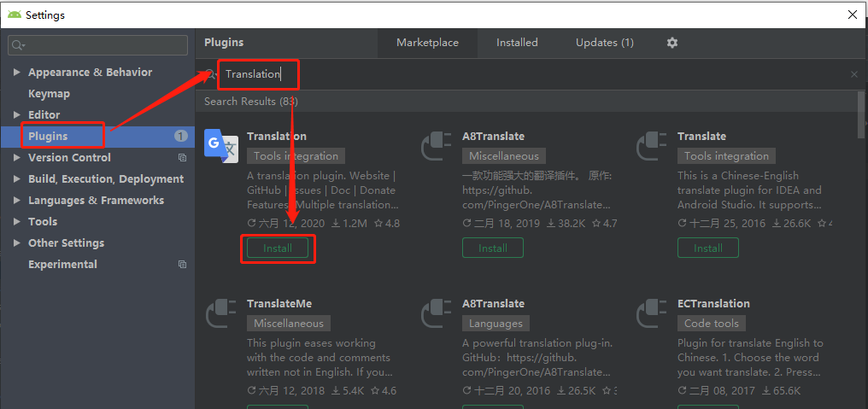Click the Tools integration tag under Translation
Image resolution: width=868 pixels, height=409 pixels.
pyautogui.click(x=296, y=156)
